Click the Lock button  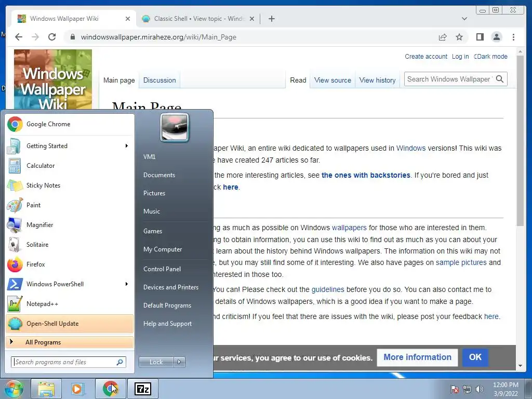pos(156,362)
